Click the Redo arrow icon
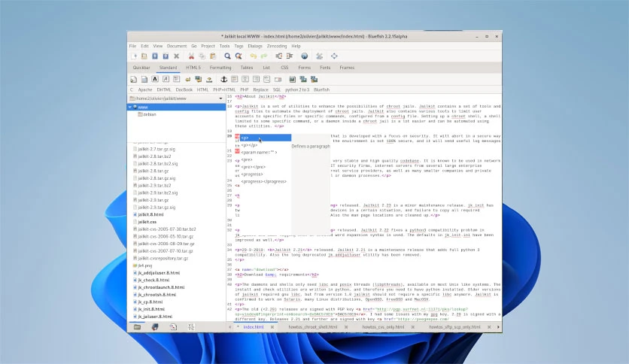The image size is (629, 364). [x=264, y=56]
